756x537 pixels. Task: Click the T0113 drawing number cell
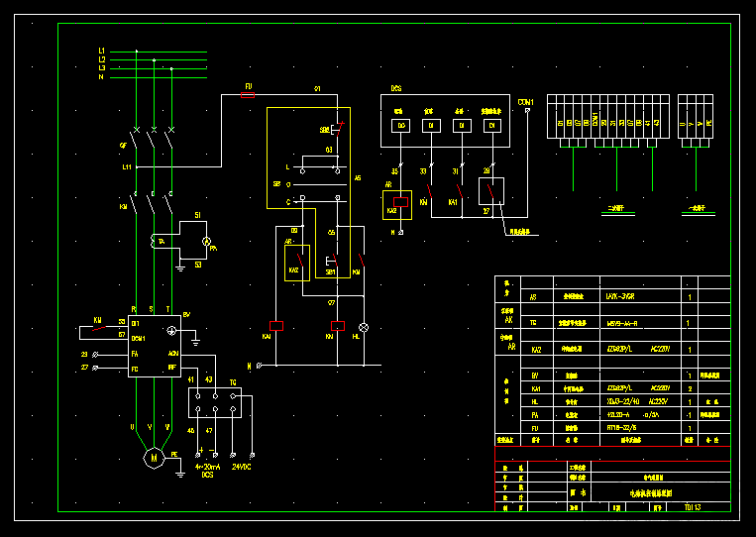(x=693, y=507)
